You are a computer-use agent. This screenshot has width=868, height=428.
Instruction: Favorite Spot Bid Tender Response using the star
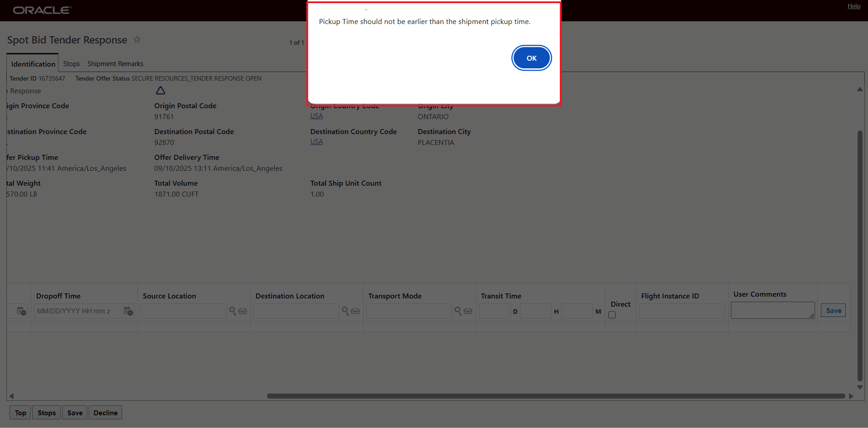coord(137,40)
